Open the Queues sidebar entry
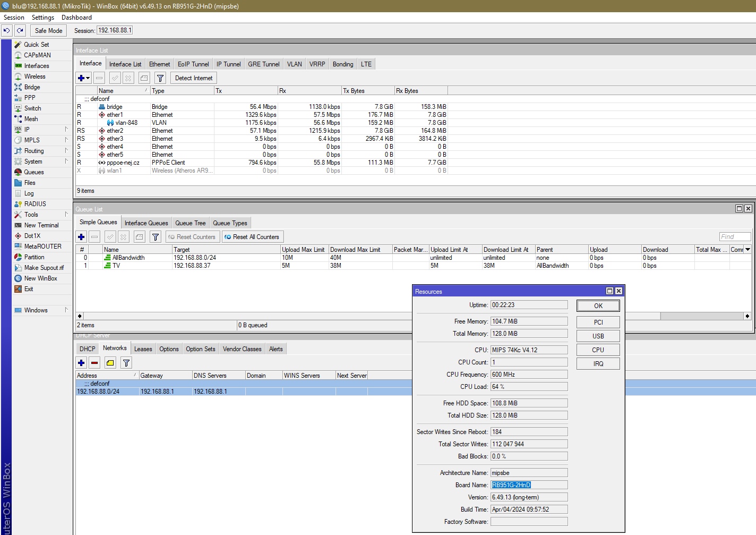The height and width of the screenshot is (535, 756). click(x=33, y=172)
